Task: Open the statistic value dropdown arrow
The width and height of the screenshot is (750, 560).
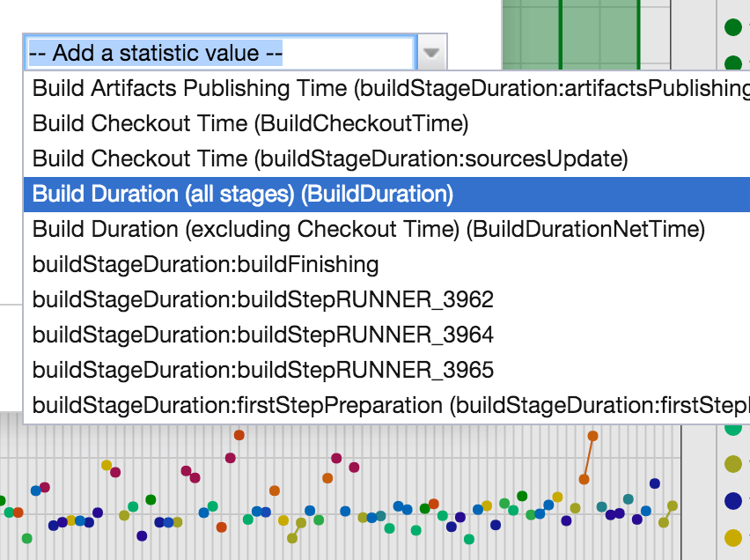Action: [x=430, y=53]
